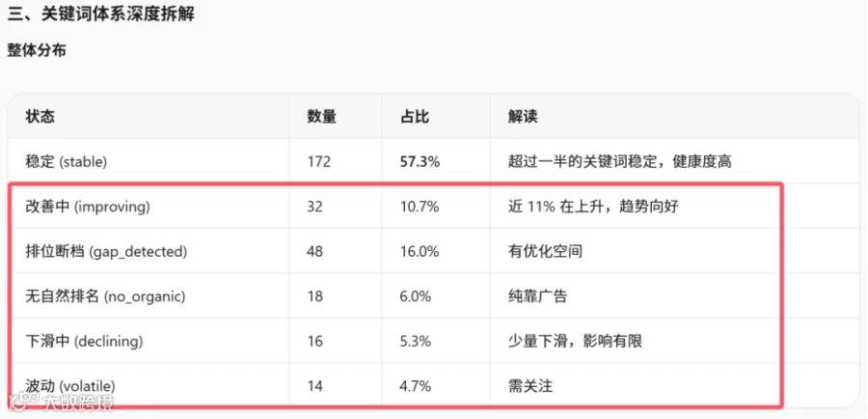868x419 pixels.
Task: Click the 16.0% share value
Action: 420,252
